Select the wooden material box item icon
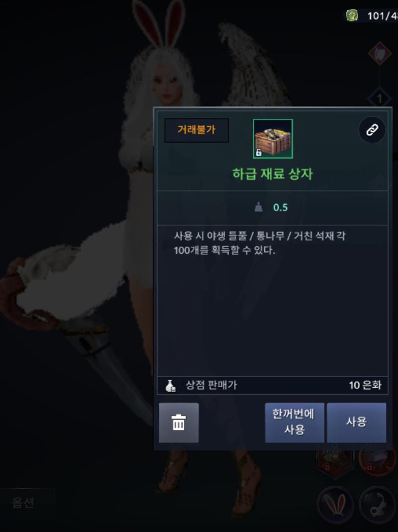Viewport: 398px width, 532px height. coord(273,138)
